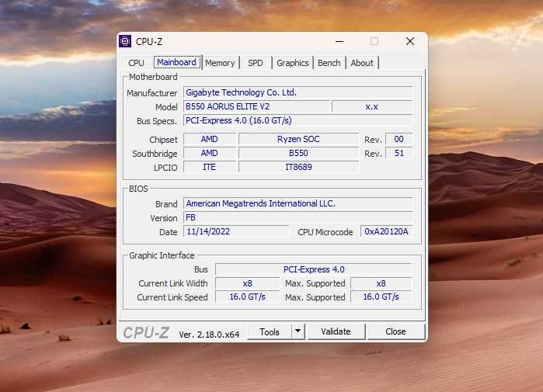Click Max. Supported link speed 16.0 GT/s

click(381, 297)
